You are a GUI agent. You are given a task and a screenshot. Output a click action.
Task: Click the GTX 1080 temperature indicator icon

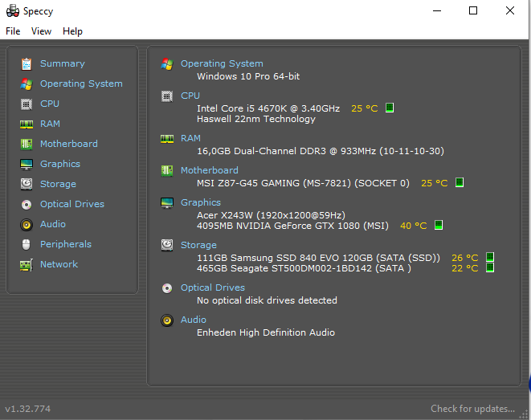(x=439, y=225)
